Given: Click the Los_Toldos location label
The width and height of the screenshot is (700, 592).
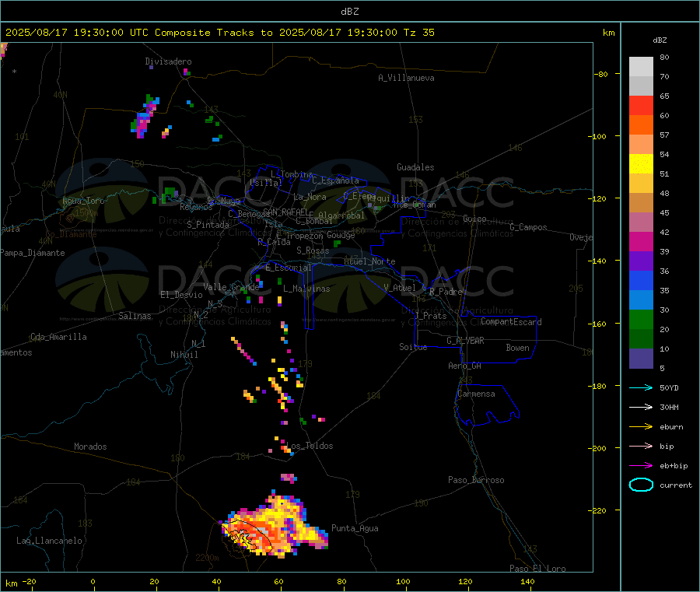Looking at the screenshot, I should tap(310, 446).
